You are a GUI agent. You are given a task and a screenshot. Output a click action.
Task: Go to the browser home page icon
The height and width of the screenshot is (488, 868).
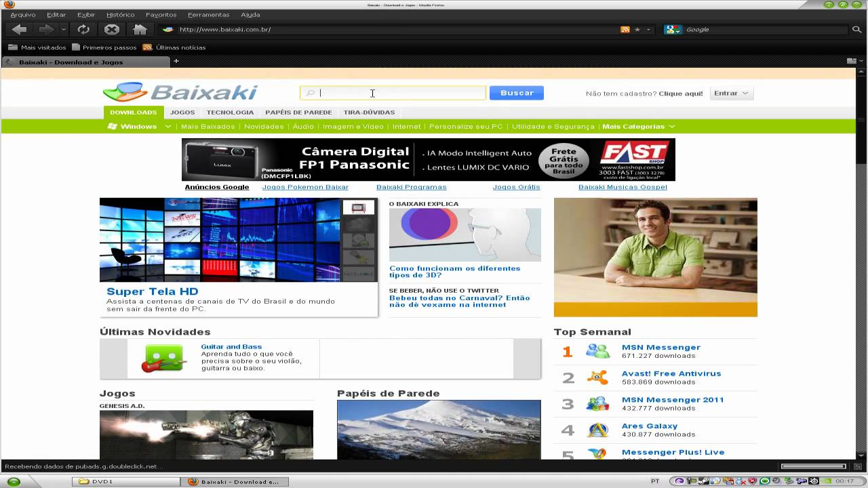click(140, 29)
